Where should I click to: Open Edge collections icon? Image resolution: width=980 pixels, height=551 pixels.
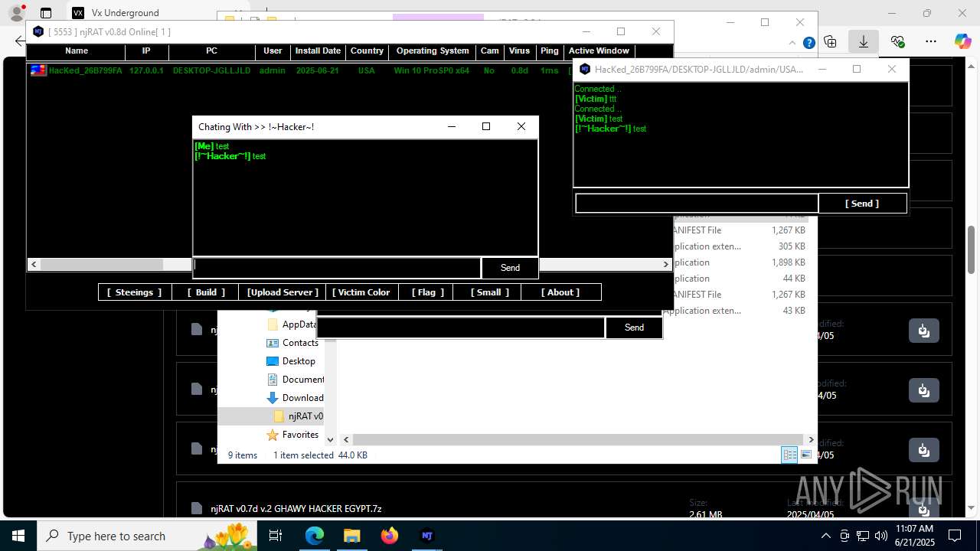[x=831, y=42]
